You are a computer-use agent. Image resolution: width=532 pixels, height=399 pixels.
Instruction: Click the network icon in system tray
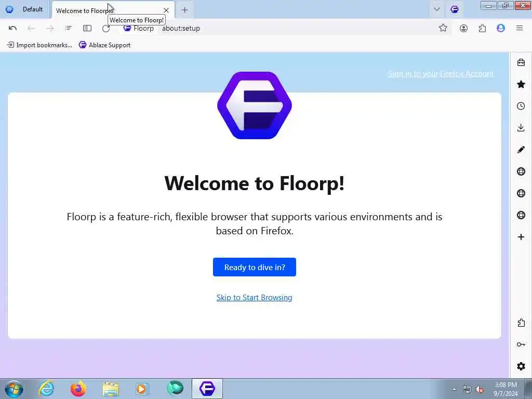tap(467, 390)
